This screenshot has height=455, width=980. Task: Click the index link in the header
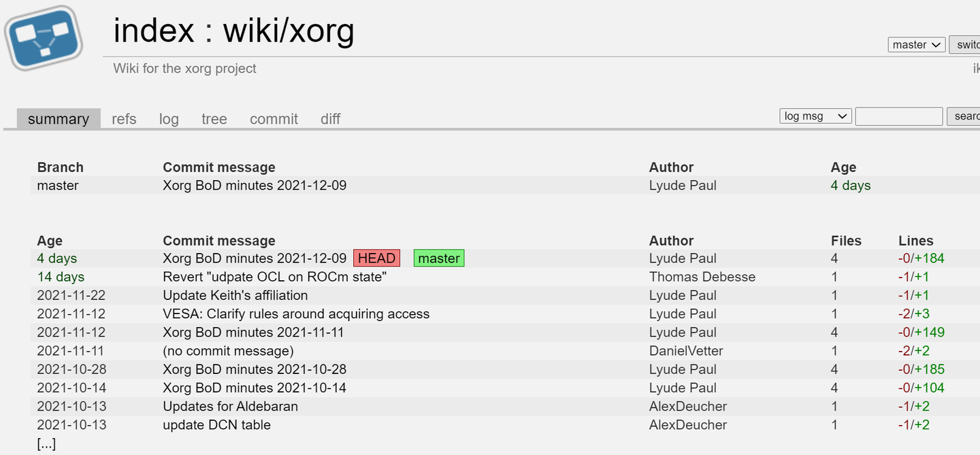(x=153, y=31)
